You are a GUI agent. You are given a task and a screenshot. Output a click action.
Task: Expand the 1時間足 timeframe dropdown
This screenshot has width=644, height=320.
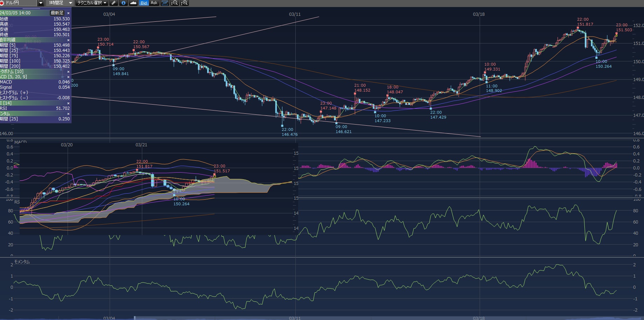tap(70, 3)
